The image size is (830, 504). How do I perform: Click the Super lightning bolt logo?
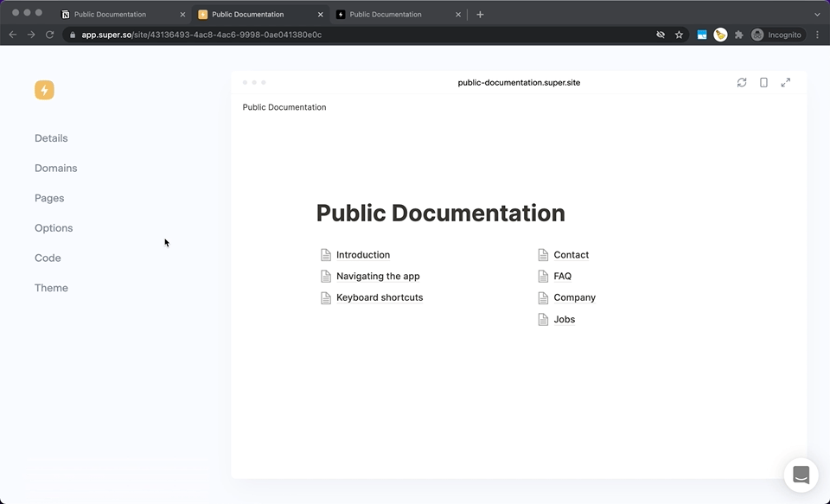coord(44,90)
